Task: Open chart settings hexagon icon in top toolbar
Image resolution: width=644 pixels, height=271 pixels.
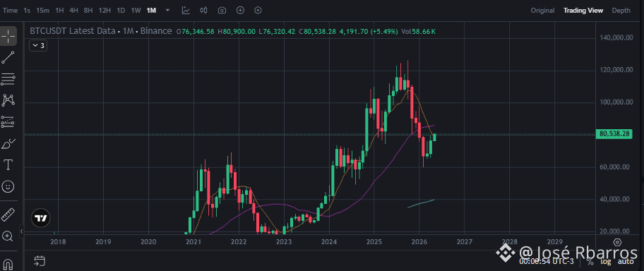Action: click(x=258, y=11)
